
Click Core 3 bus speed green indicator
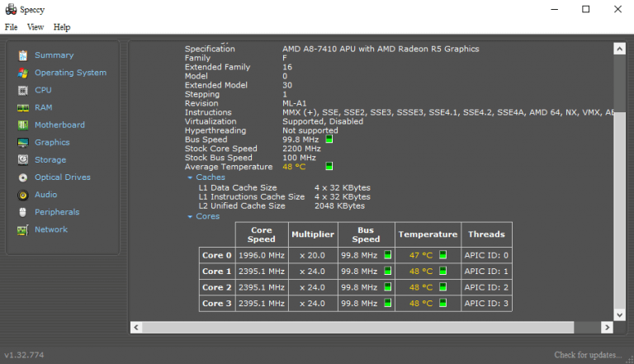click(x=387, y=303)
